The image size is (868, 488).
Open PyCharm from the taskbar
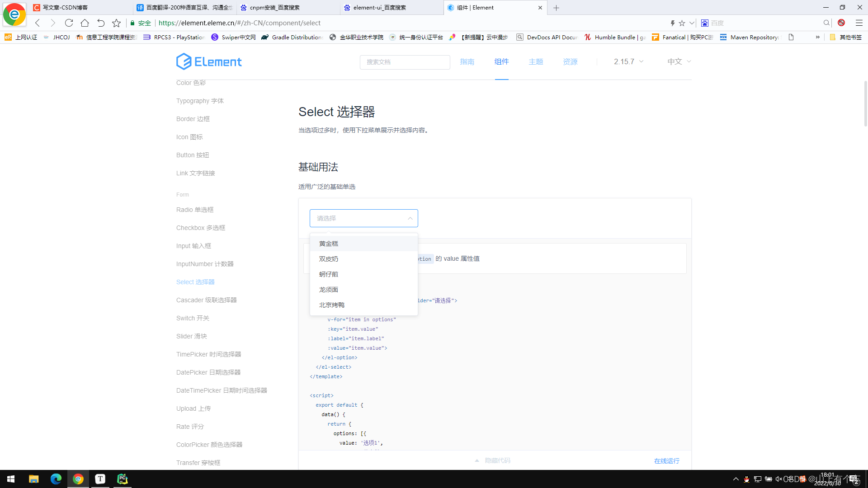point(122,479)
